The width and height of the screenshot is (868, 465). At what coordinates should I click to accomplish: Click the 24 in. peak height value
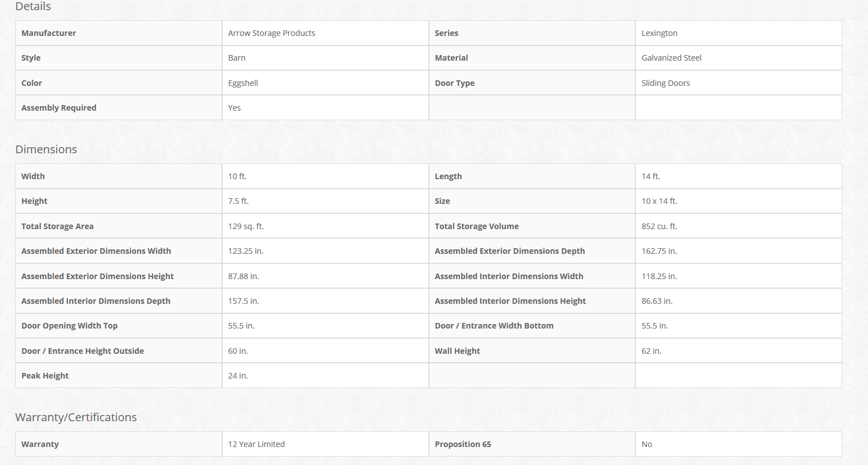click(238, 376)
